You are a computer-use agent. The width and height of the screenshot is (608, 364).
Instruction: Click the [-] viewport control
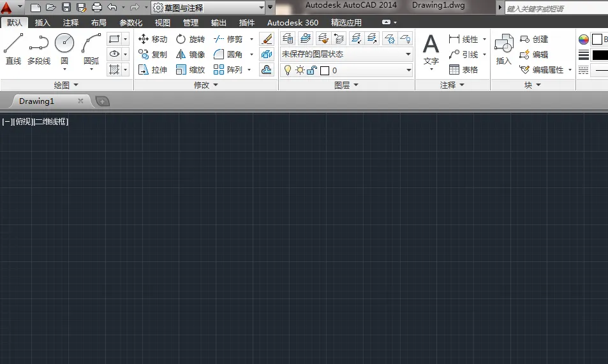[x=8, y=122]
